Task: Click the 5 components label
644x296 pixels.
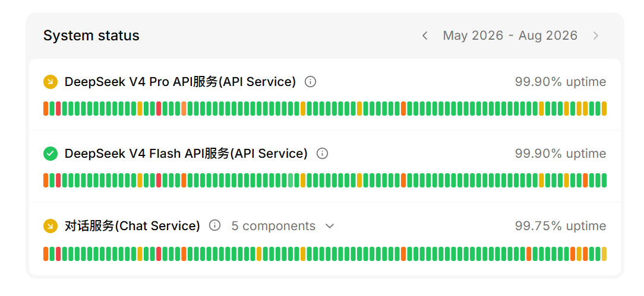Action: point(273,226)
